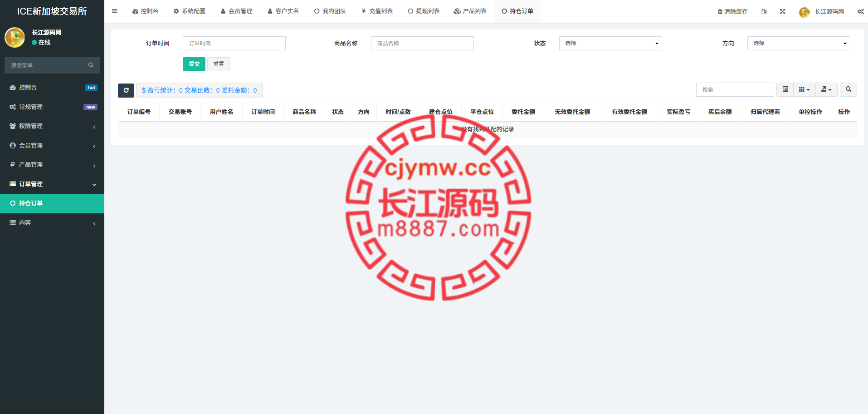Image resolution: width=868 pixels, height=414 pixels.
Task: Expand the 内容 sidebar menu
Action: pyautogui.click(x=52, y=222)
